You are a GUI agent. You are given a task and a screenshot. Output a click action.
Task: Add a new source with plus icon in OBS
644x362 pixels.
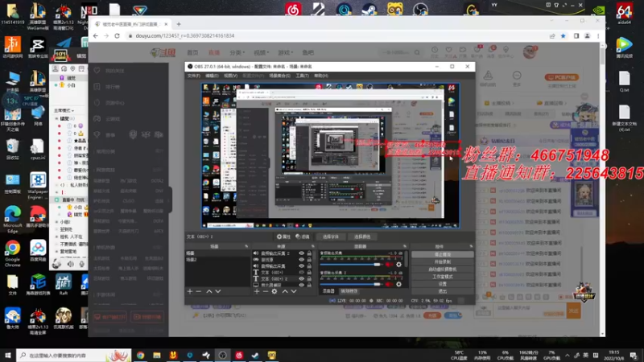[x=257, y=291]
